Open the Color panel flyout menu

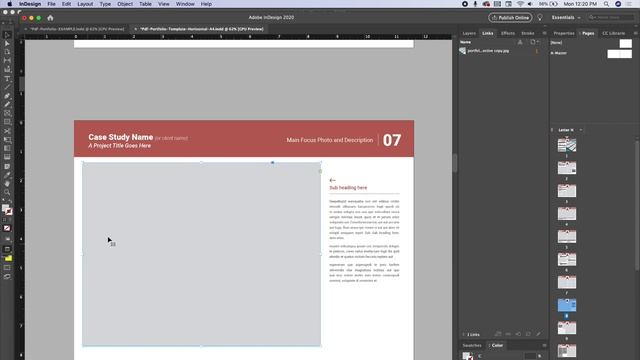[x=544, y=345]
